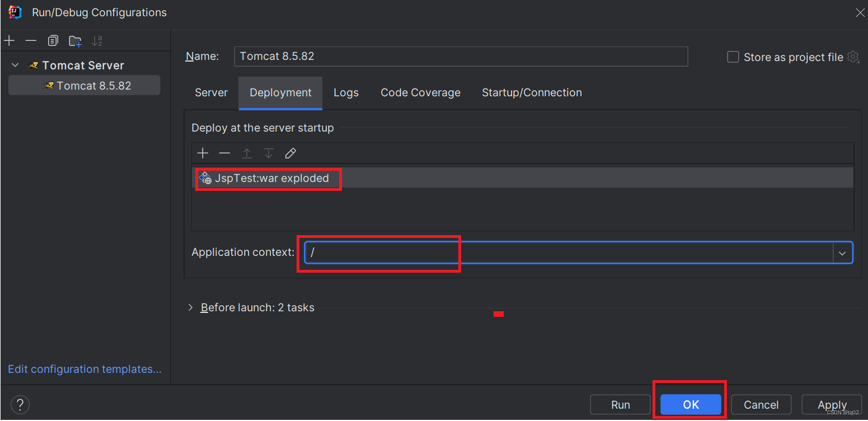Enable Store as project file

[x=733, y=57]
